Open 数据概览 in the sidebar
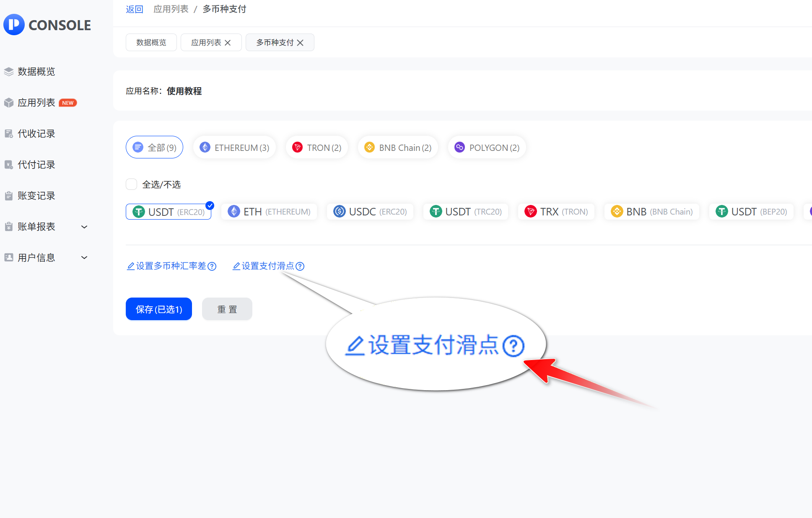Screen dimensions: 812x518 click(36, 72)
